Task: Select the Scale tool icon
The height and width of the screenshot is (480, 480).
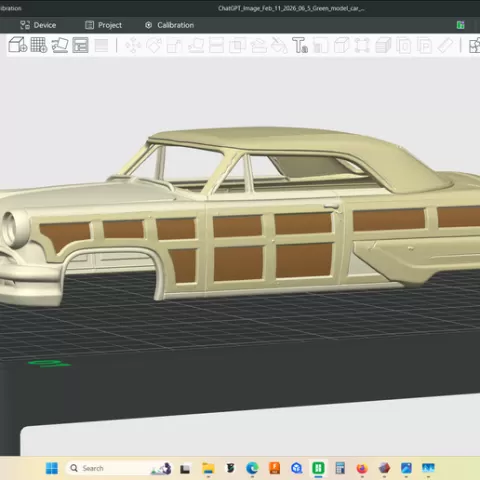Action: 174,46
